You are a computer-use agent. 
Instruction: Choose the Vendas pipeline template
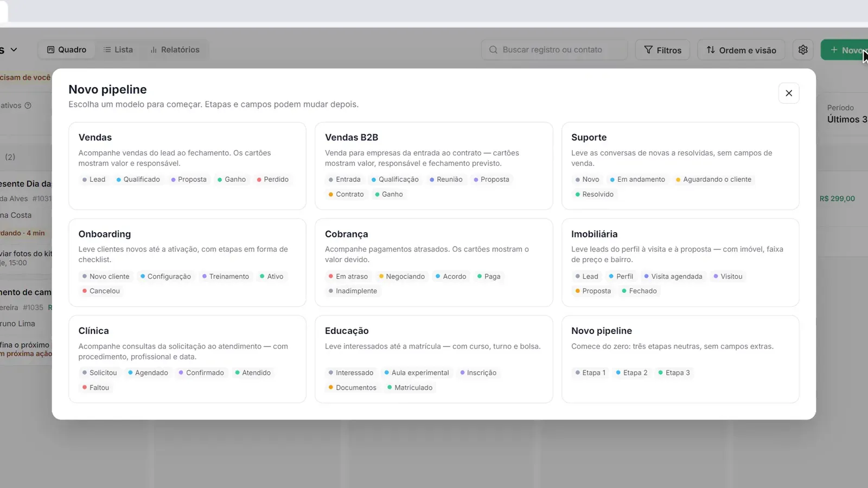(187, 166)
